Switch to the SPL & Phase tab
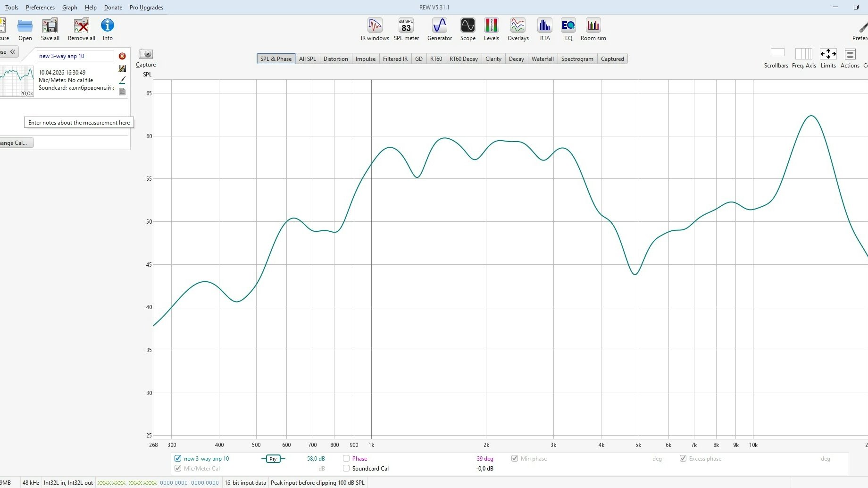868x488 pixels. (276, 59)
